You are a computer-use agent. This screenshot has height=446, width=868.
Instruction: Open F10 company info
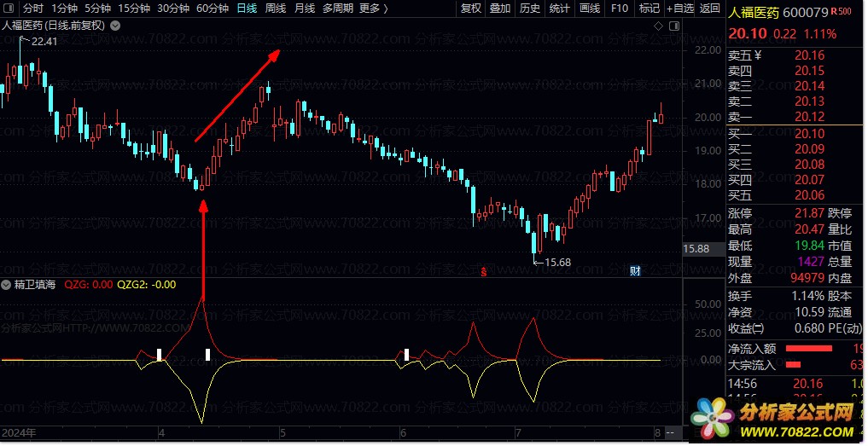pos(620,9)
